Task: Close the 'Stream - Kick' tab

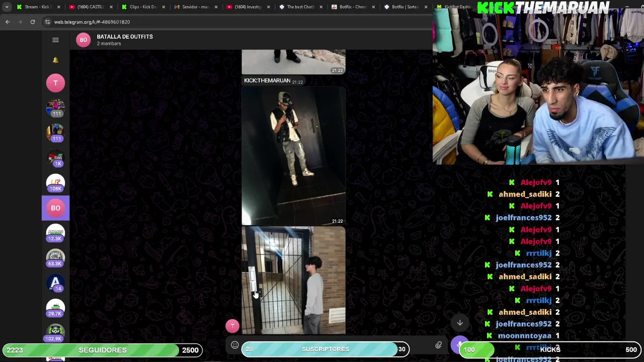Action: tap(59, 7)
